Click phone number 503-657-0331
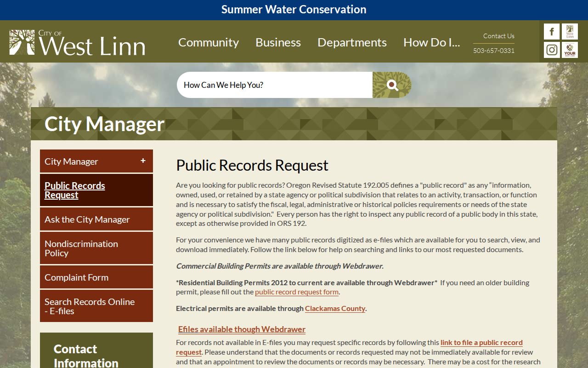 (494, 51)
